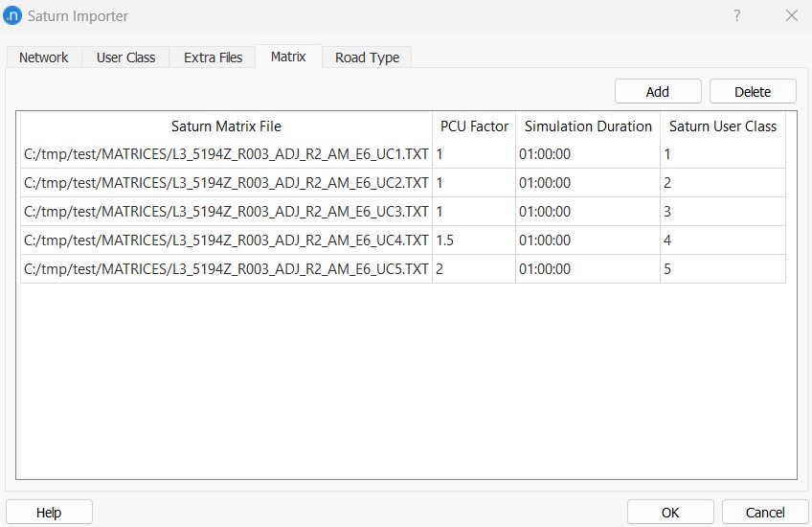Select the UC2.TXT matrix file path
812x527 pixels.
(x=226, y=182)
